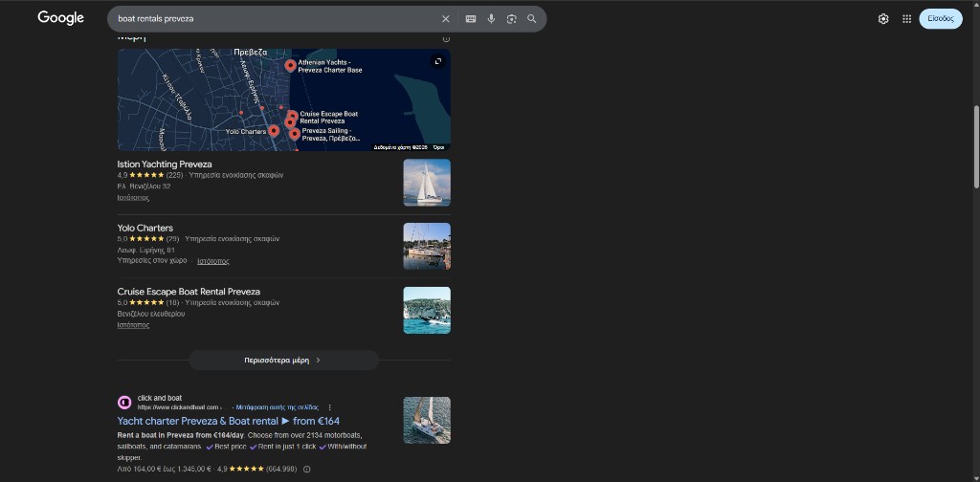Open the Istion Yachting sailboat thumbnail

(x=427, y=183)
